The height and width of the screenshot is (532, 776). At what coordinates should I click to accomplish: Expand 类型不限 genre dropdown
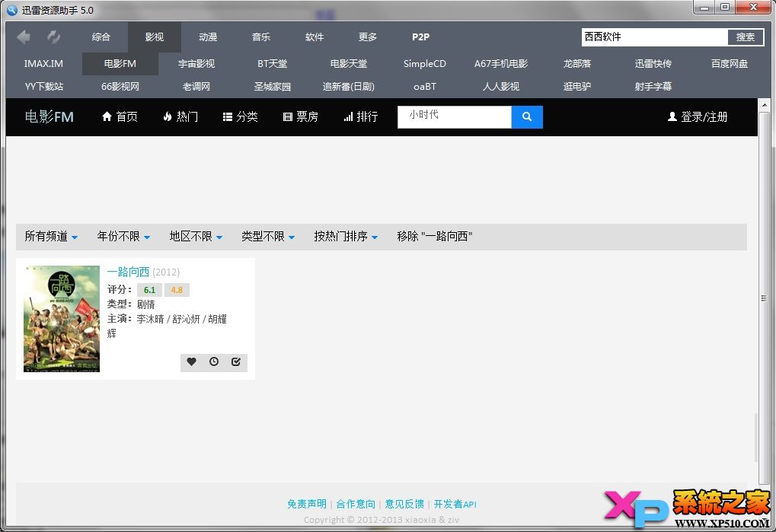268,237
